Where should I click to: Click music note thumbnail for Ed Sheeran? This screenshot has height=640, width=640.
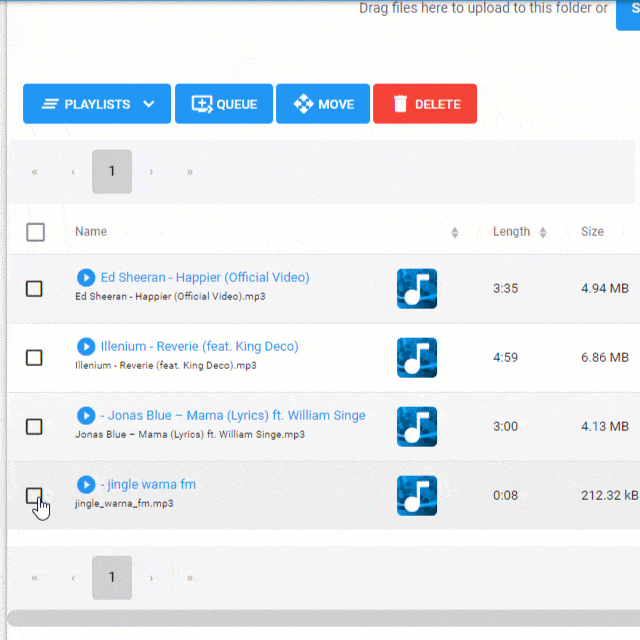[416, 288]
